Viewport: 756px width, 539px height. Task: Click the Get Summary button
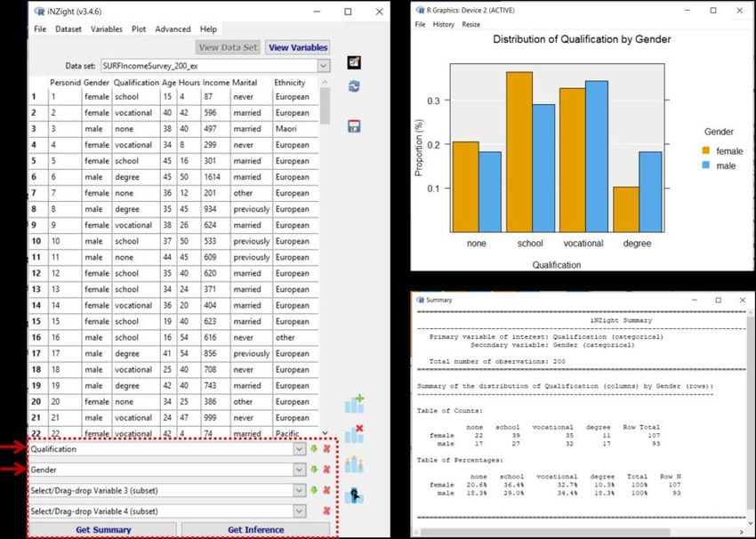coord(103,529)
